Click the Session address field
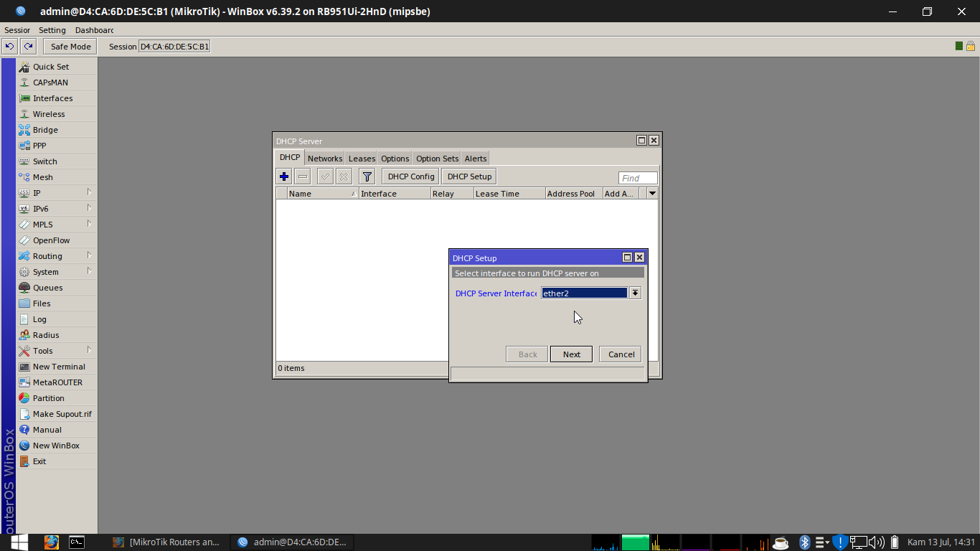The height and width of the screenshot is (551, 980). tap(174, 47)
